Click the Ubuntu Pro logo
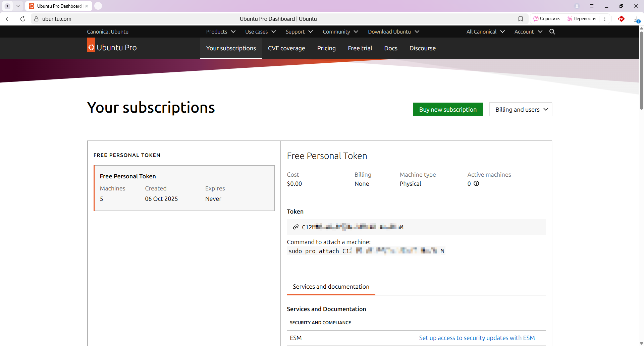The image size is (644, 346). click(112, 48)
